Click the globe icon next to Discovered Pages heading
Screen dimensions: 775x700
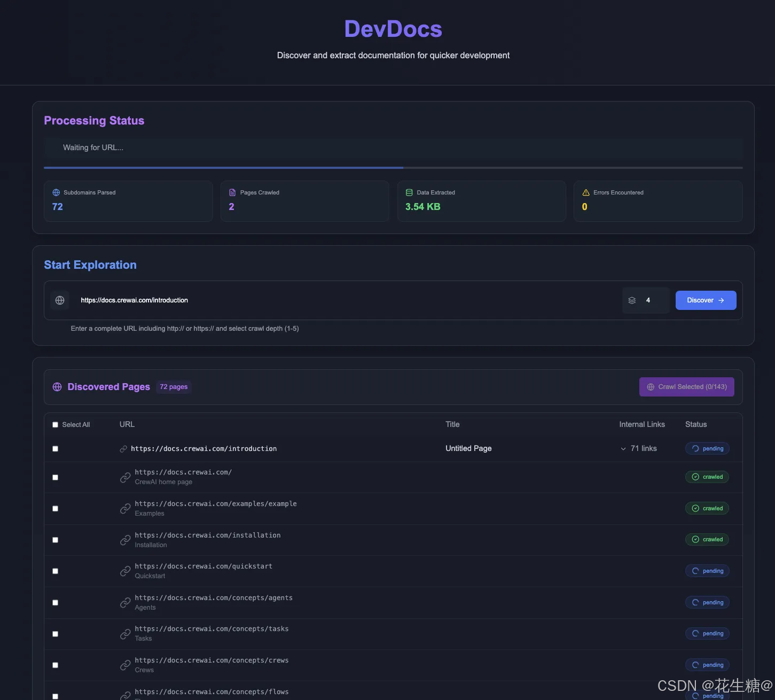tap(57, 386)
